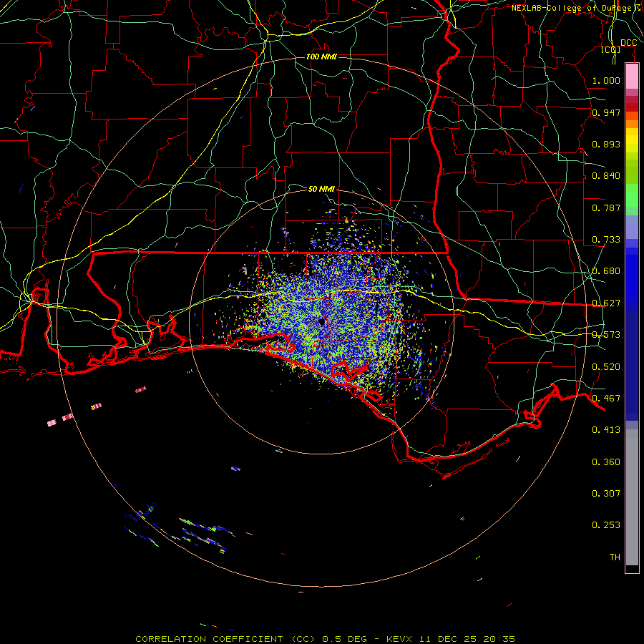Screen dimensions: 644x644
Task: Click the 0.253 scale value
Action: point(606,525)
